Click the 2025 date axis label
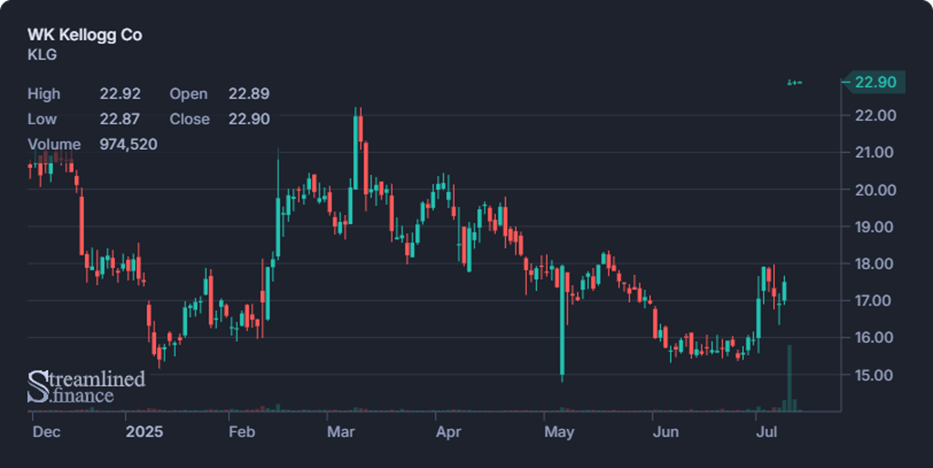 point(144,432)
